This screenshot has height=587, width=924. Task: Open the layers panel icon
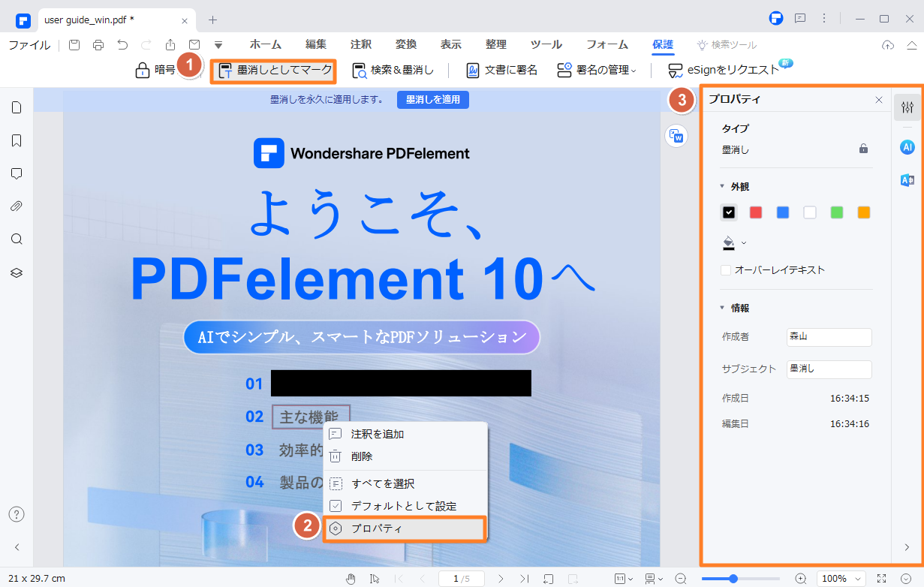[x=17, y=272]
